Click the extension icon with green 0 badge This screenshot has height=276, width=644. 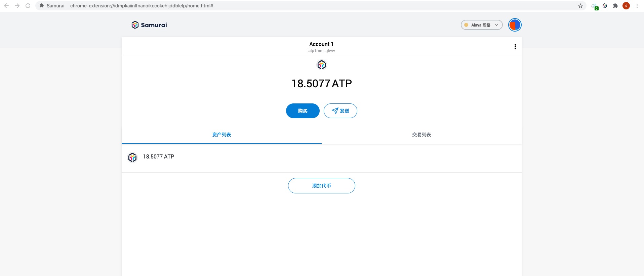(x=594, y=6)
